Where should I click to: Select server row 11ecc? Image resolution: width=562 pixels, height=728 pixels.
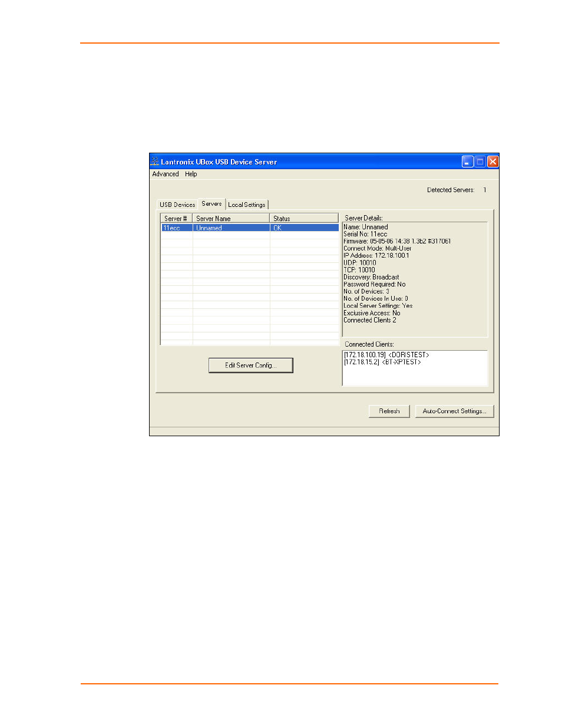pos(250,228)
